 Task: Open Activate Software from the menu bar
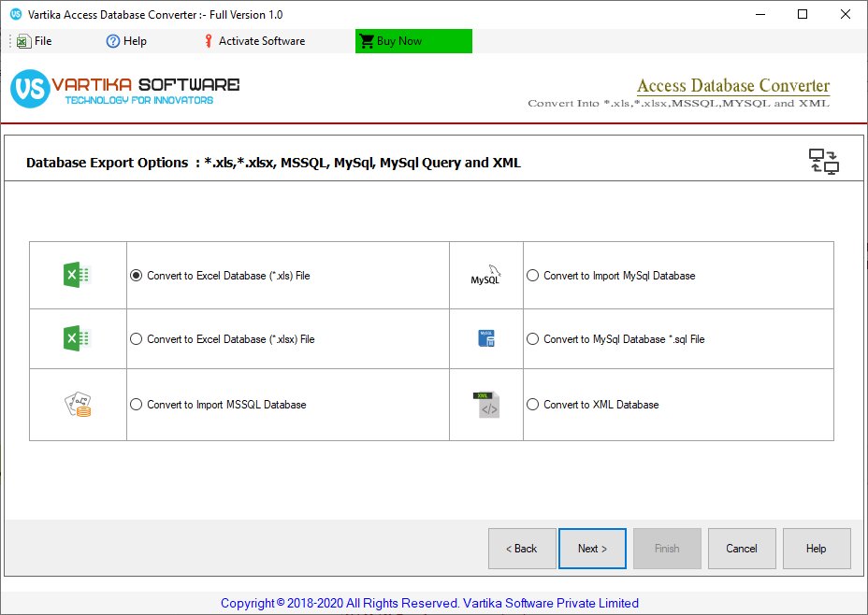coord(254,41)
